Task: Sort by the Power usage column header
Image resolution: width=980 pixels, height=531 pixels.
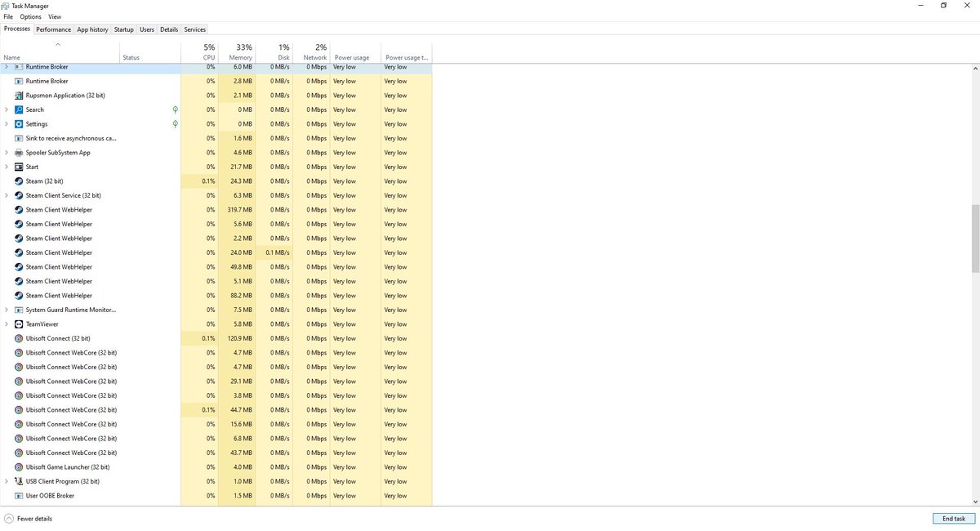Action: 355,52
